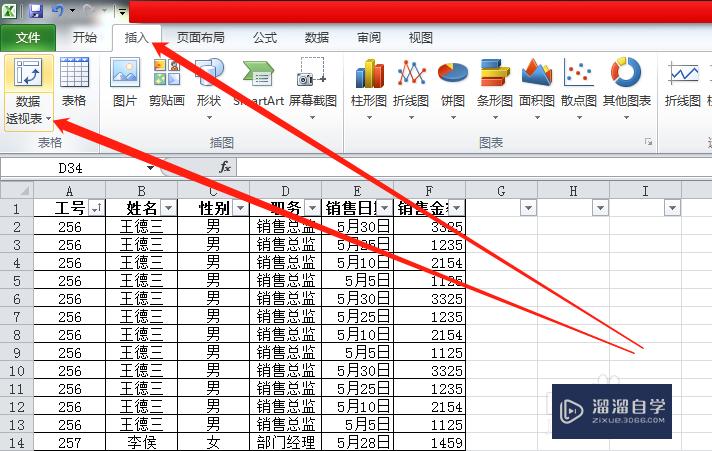This screenshot has width=712, height=451.
Task: Click into the formula bar input
Action: coord(474,167)
